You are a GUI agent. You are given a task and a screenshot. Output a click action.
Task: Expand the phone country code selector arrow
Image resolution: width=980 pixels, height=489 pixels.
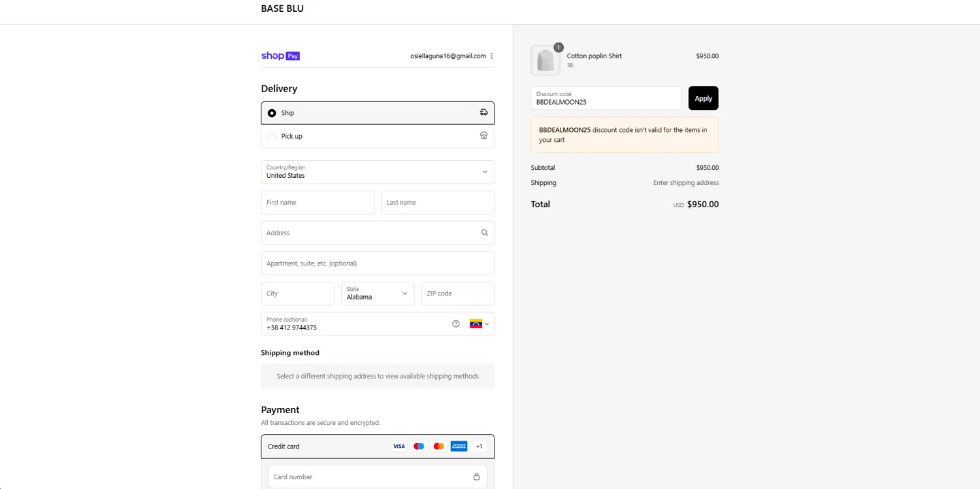pyautogui.click(x=486, y=324)
